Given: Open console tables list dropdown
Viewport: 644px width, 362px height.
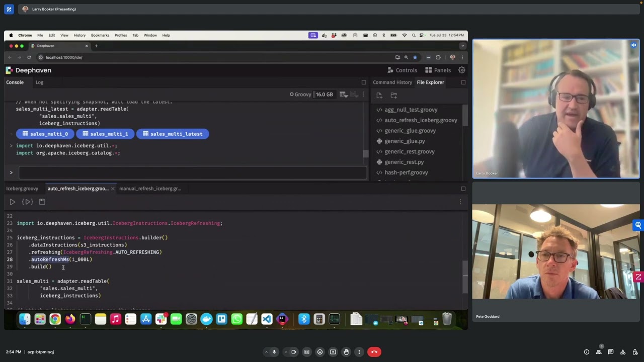Looking at the screenshot, I should point(343,95).
